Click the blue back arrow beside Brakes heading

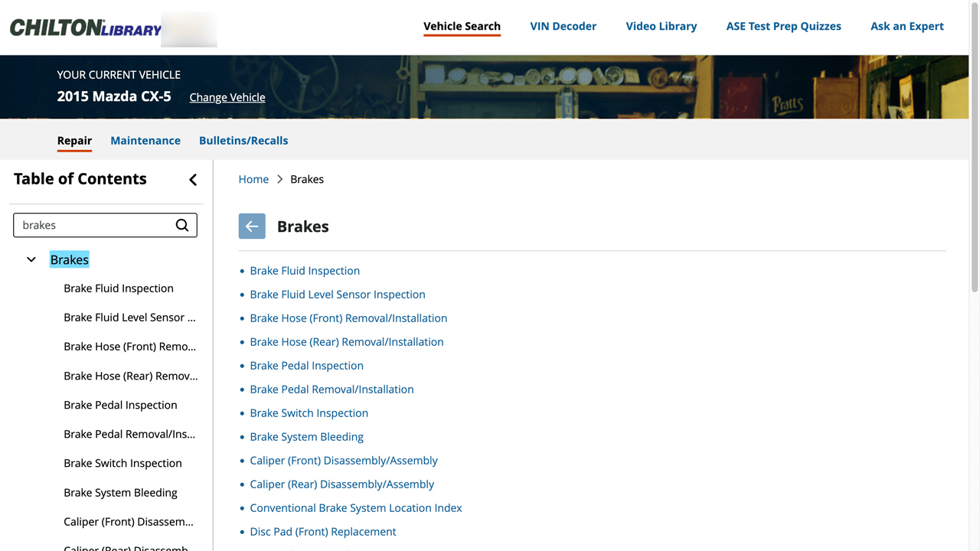coord(252,226)
